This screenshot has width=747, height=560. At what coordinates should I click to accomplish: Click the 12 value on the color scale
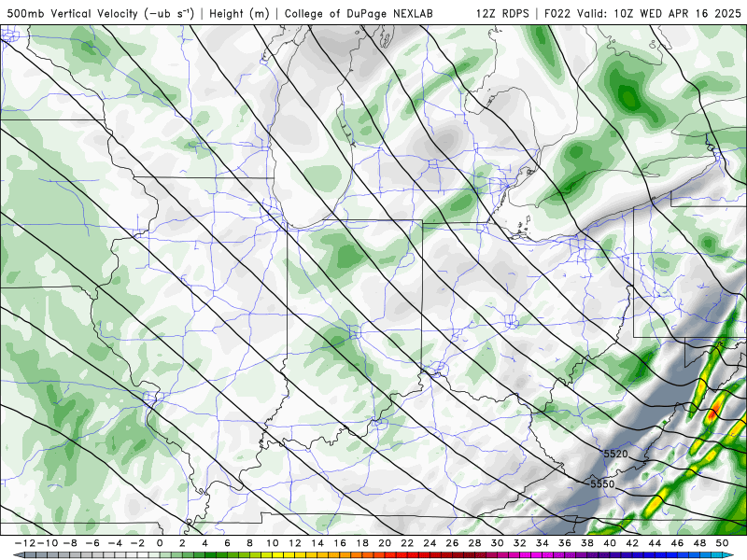point(294,543)
